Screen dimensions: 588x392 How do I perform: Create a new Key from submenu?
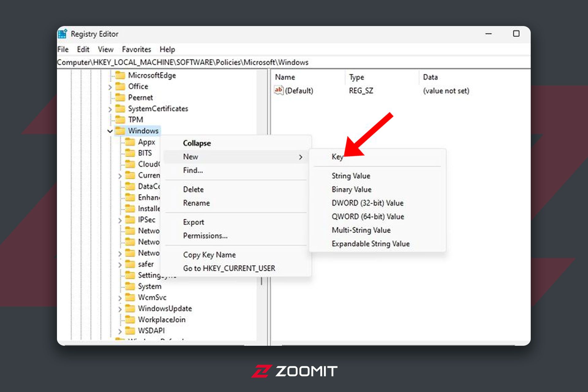click(x=377, y=157)
